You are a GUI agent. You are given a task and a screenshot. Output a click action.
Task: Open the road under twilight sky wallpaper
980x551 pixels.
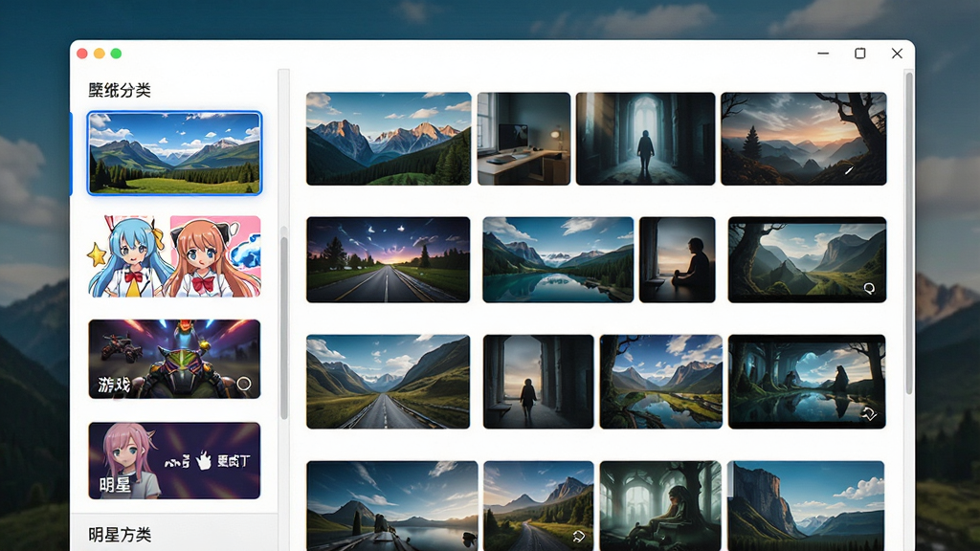point(389,260)
